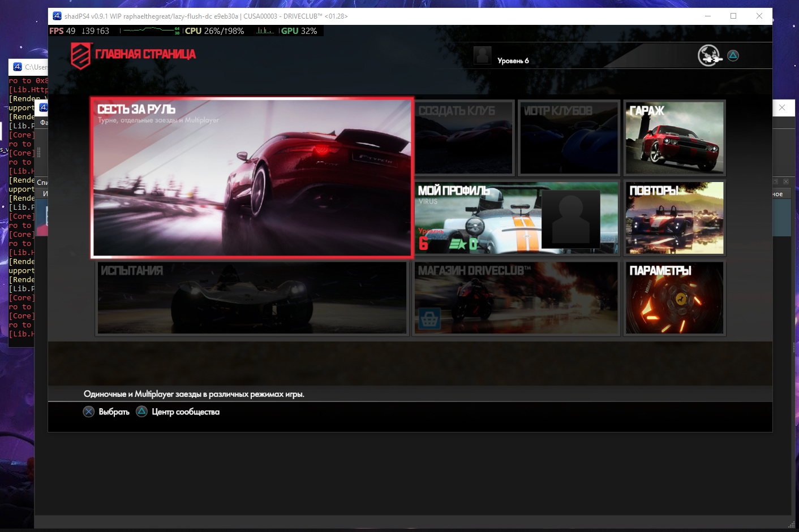Open the ПОВТОРЫ tile
Viewport: 799px width, 532px height.
675,218
